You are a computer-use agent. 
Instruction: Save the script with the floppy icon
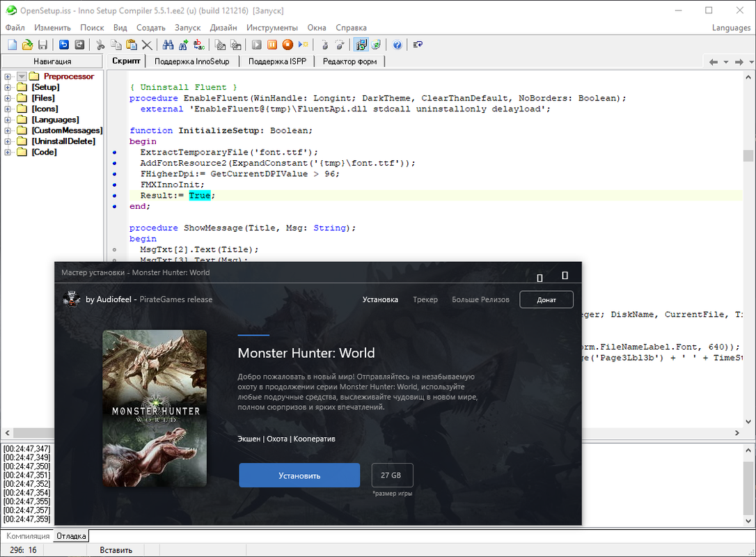pos(42,45)
